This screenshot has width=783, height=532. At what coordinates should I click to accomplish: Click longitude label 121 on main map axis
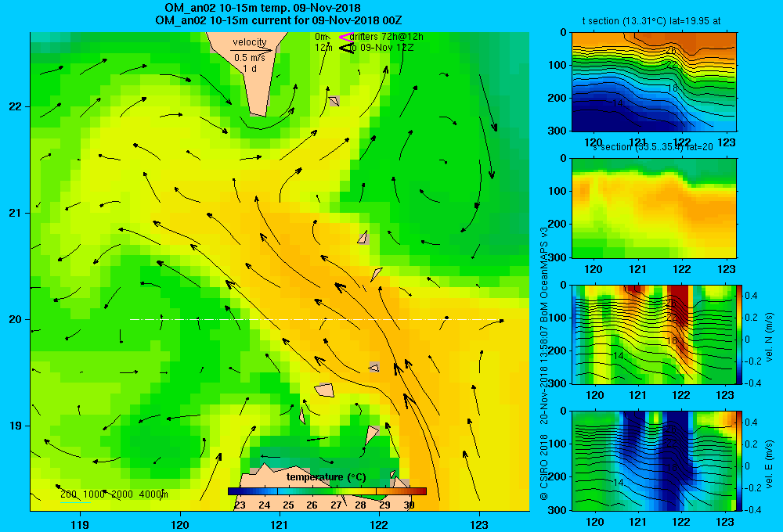coord(280,524)
